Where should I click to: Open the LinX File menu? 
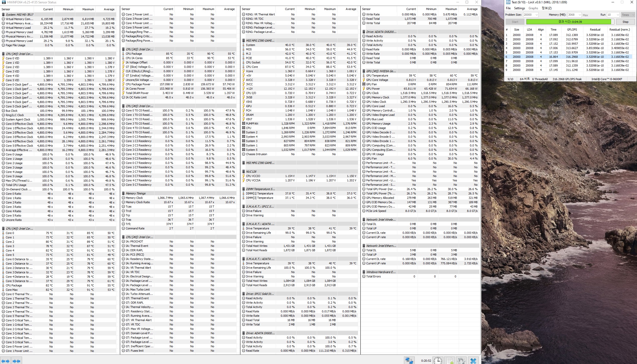508,8
